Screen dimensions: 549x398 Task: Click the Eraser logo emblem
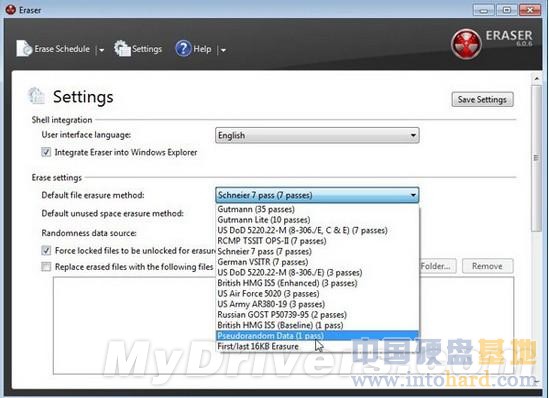(x=466, y=44)
